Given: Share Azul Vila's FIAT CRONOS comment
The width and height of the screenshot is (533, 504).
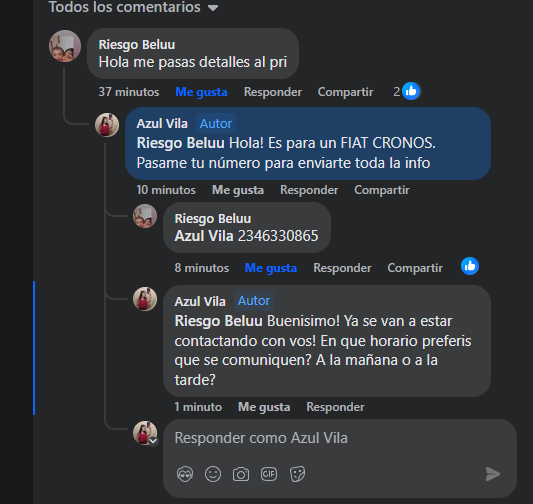Looking at the screenshot, I should 382,190.
